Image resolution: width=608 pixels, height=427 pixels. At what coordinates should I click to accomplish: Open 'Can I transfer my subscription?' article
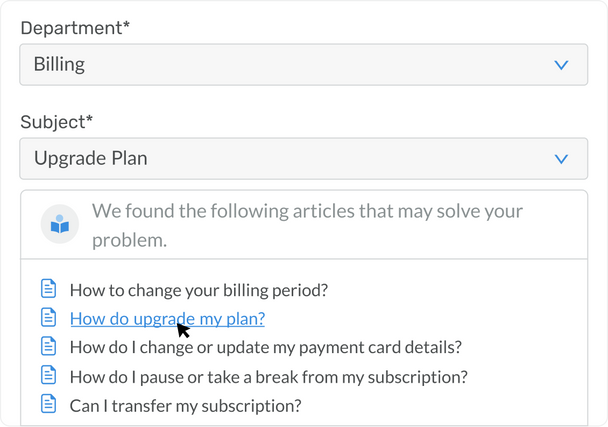[x=185, y=406]
